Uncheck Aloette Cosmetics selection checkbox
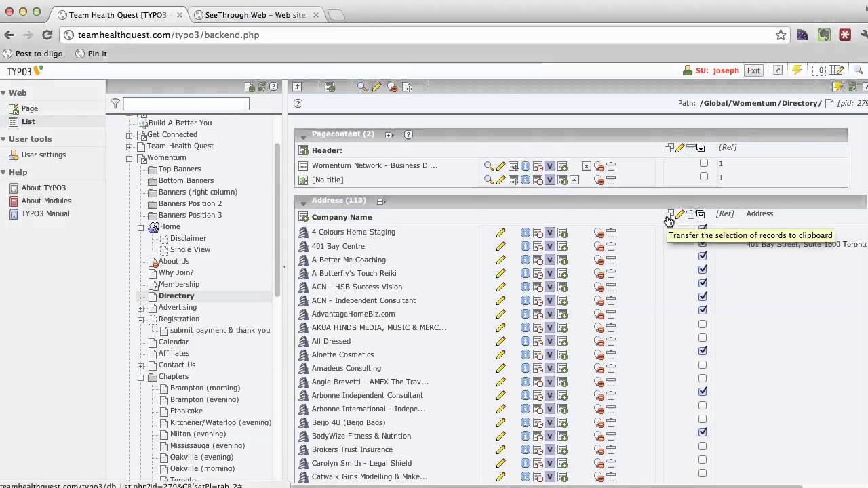This screenshot has width=868, height=488. tap(703, 350)
